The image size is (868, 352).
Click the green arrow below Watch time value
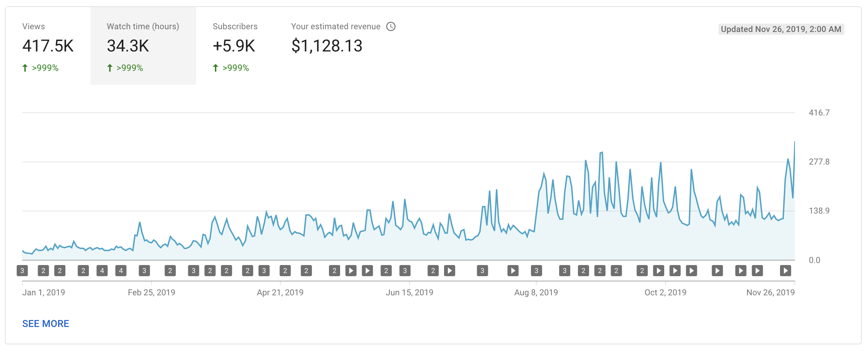click(x=110, y=68)
